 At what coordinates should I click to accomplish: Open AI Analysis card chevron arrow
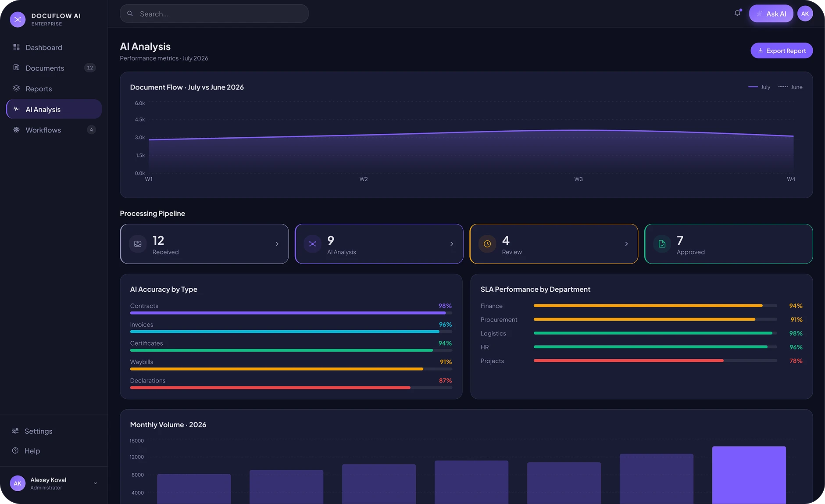click(x=452, y=244)
